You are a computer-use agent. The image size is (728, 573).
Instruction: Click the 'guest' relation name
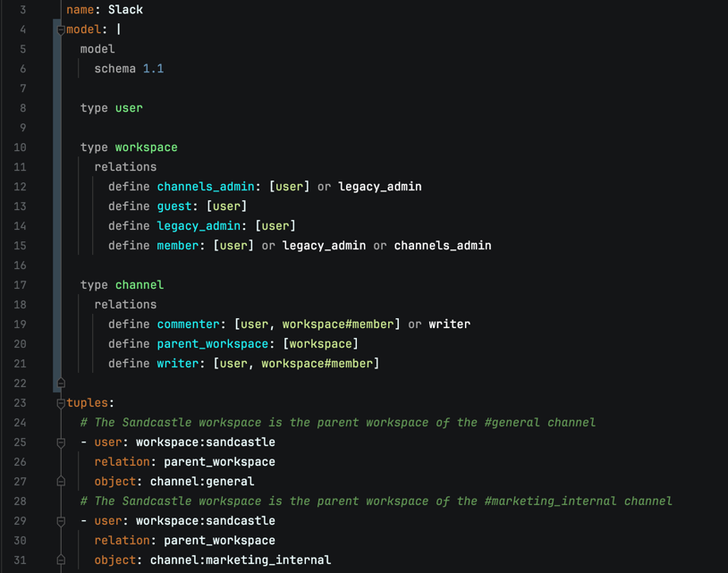pos(174,206)
